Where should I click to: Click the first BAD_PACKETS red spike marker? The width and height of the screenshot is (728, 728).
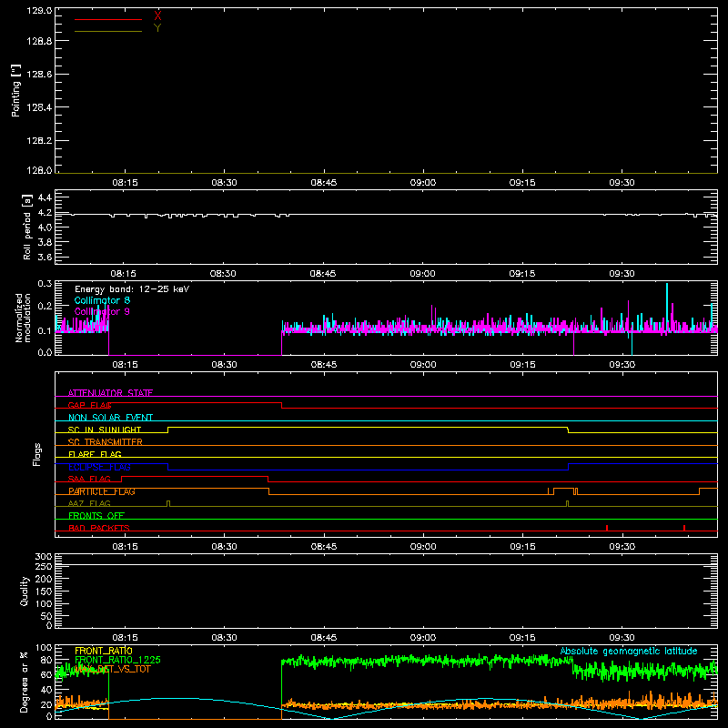coord(607,528)
